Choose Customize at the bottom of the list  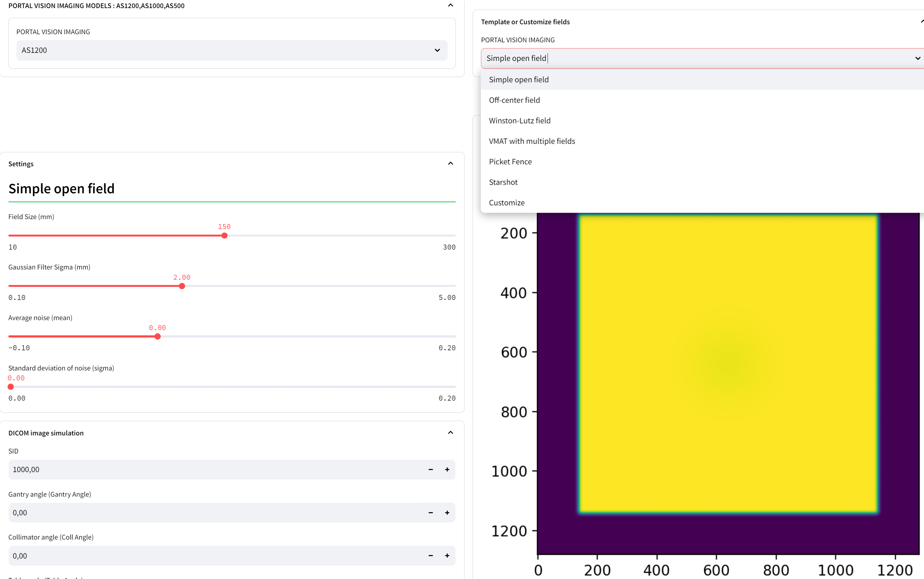click(x=507, y=203)
